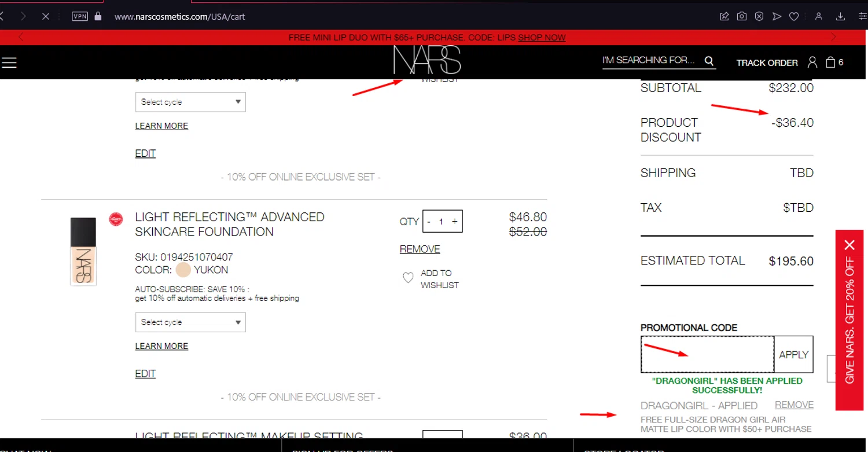The image size is (868, 452).
Task: Open the Light Reflecting Advanced Skincare Foundation title
Action: click(230, 225)
